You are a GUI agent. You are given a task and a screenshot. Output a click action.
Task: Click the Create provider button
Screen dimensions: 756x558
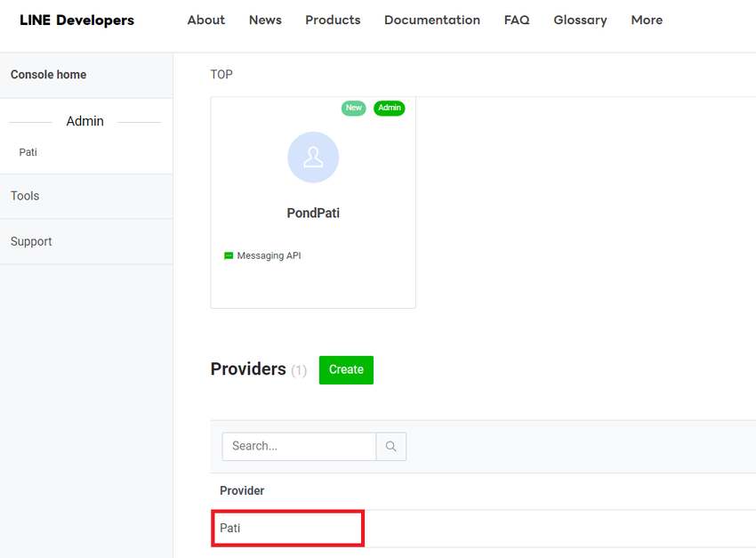tap(346, 370)
